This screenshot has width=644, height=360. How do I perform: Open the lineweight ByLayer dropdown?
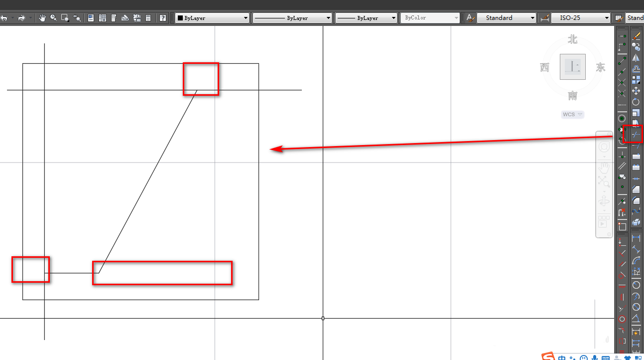point(366,18)
